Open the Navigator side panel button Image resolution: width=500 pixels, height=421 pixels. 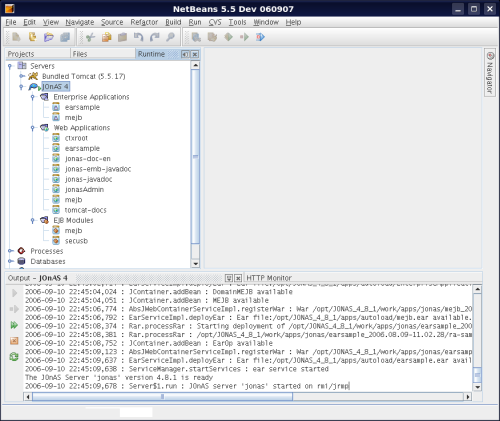(x=490, y=73)
